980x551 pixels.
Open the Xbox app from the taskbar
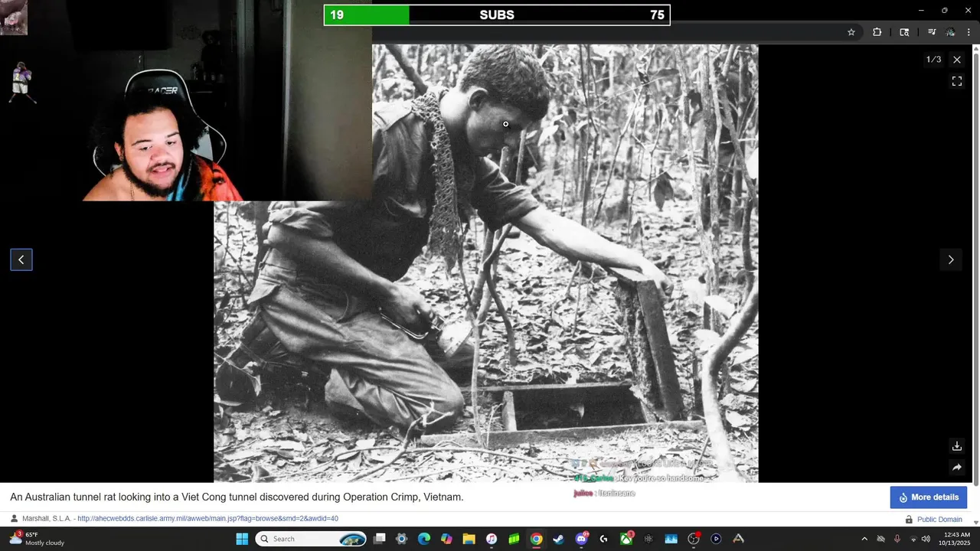pyautogui.click(x=626, y=539)
